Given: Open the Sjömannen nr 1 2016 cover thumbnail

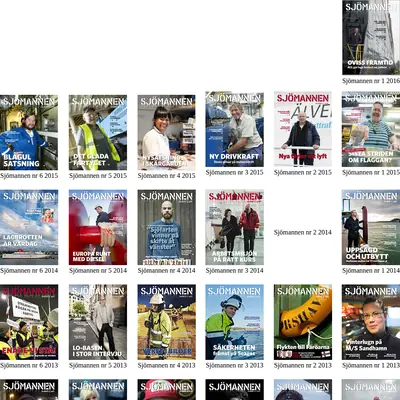Looking at the screenshot, I should click(x=371, y=38).
